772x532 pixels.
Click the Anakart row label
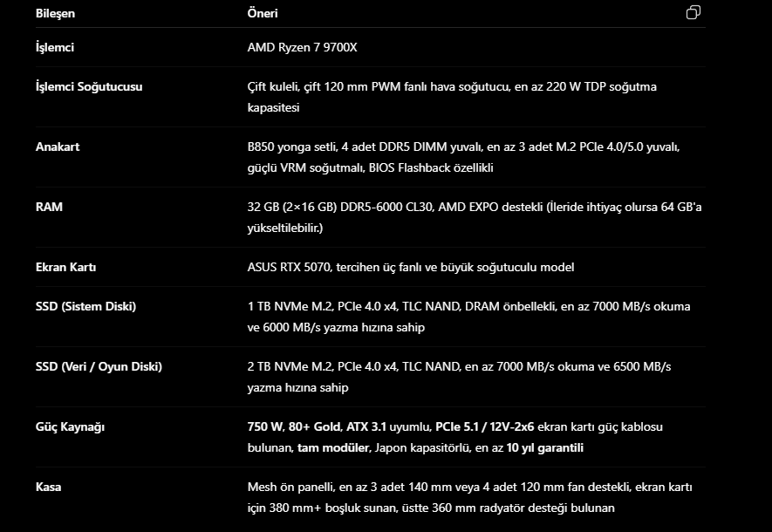point(58,147)
